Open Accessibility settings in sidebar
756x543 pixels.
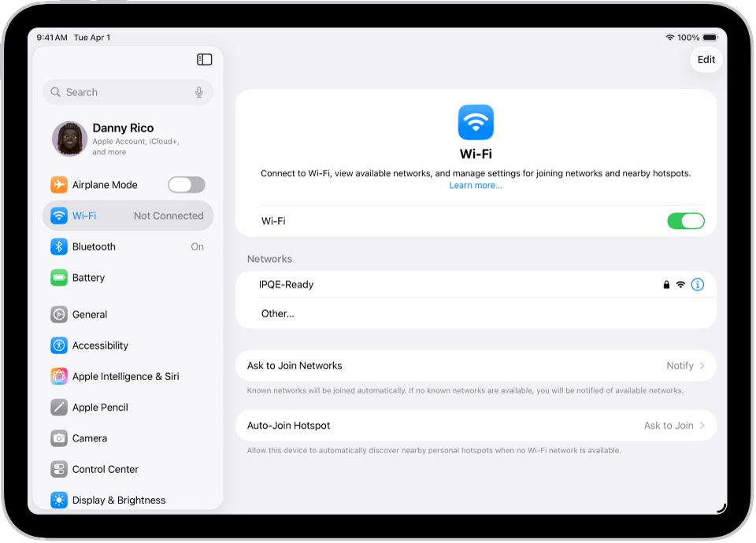pyautogui.click(x=128, y=345)
